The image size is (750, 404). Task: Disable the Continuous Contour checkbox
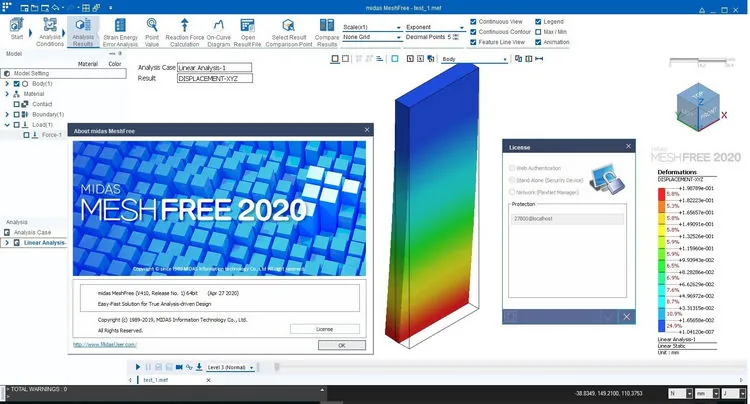[x=473, y=32]
